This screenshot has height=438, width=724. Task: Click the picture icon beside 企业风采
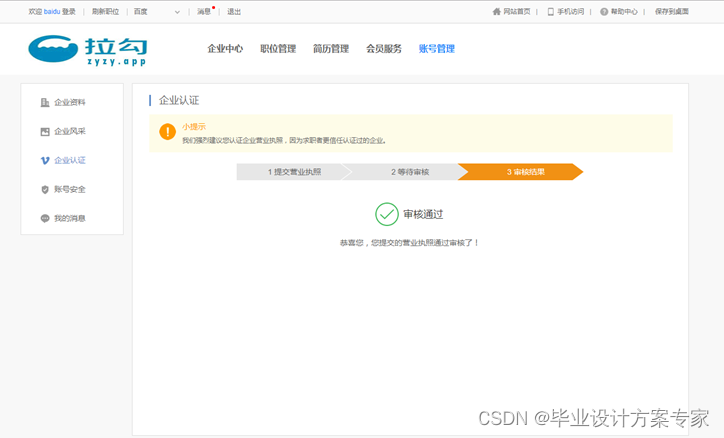(45, 132)
